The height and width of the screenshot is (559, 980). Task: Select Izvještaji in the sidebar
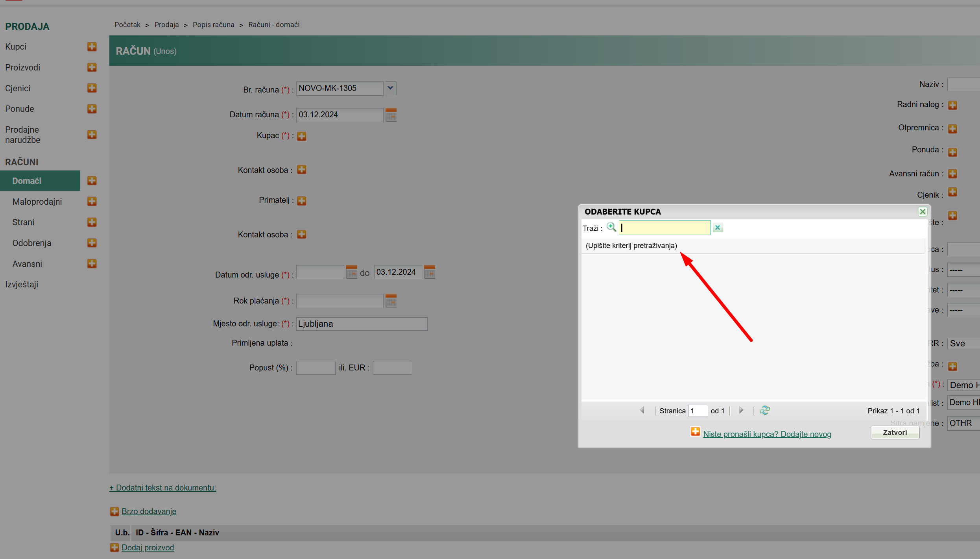22,284
